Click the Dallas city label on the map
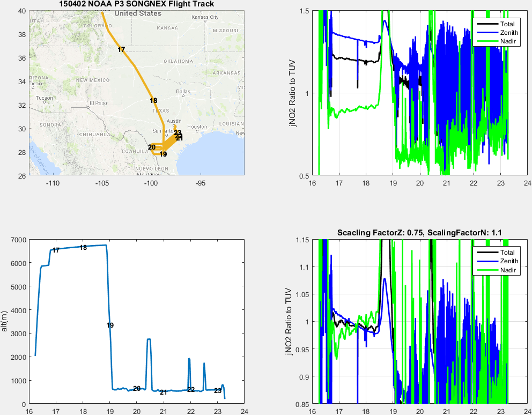The image size is (532, 415). [182, 91]
